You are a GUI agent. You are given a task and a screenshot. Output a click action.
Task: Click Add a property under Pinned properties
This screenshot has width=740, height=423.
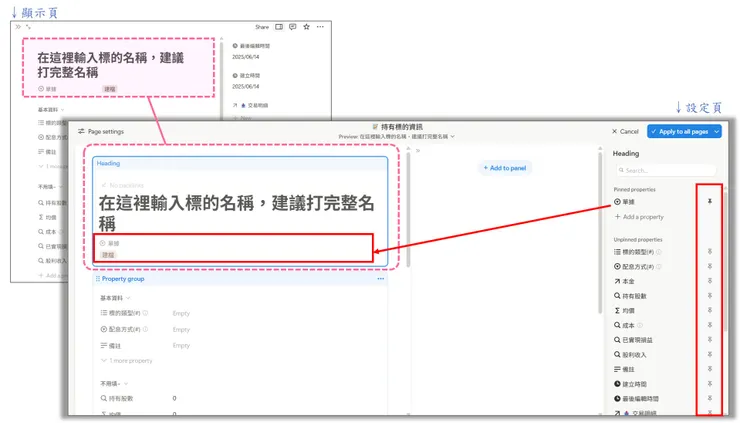click(639, 217)
